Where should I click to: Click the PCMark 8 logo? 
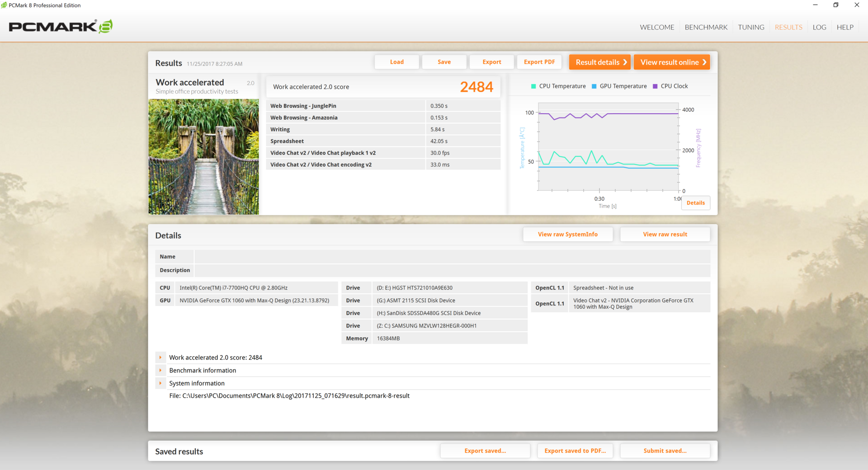(61, 27)
